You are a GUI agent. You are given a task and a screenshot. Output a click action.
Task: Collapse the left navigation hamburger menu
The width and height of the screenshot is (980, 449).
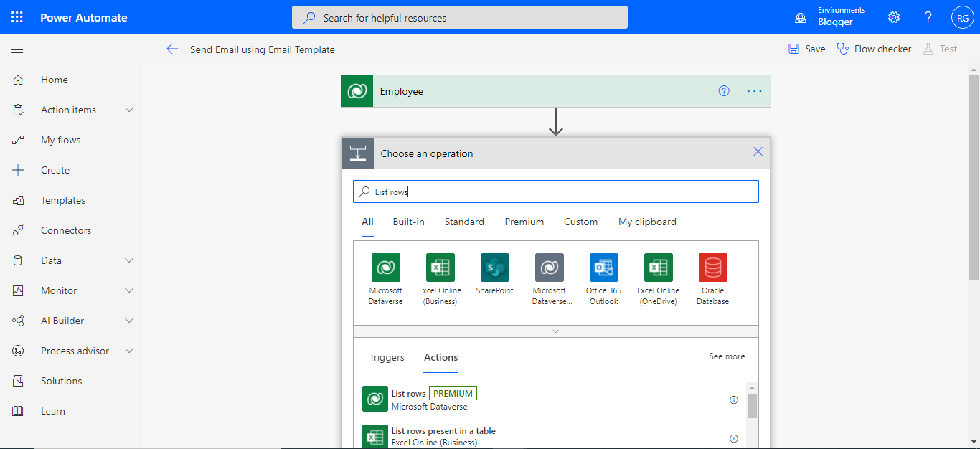[x=18, y=49]
